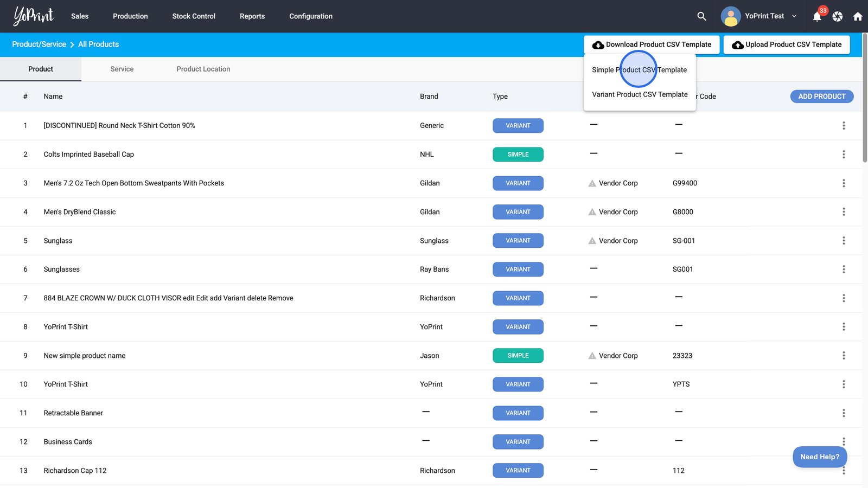Click the ADD PRODUCT button

tap(821, 97)
